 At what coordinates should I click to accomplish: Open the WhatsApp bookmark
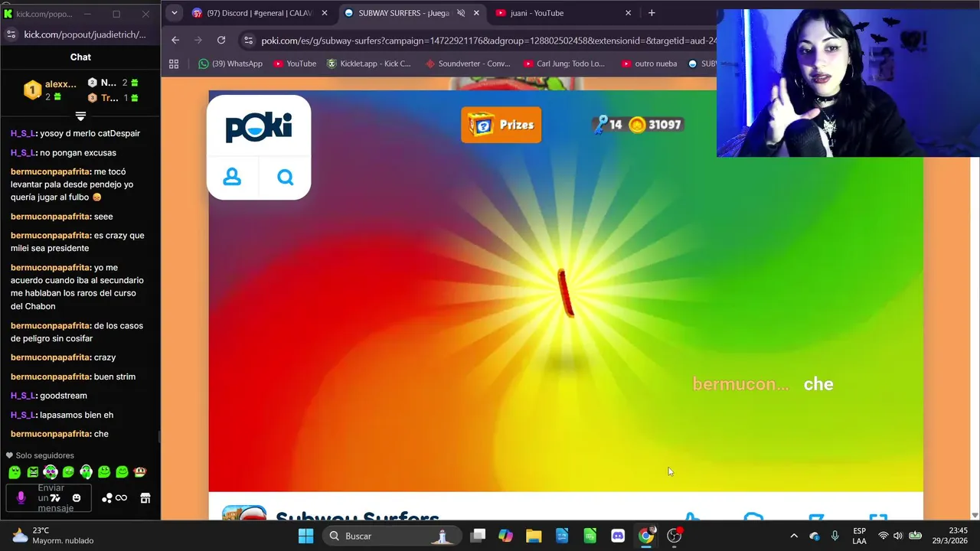pyautogui.click(x=230, y=64)
